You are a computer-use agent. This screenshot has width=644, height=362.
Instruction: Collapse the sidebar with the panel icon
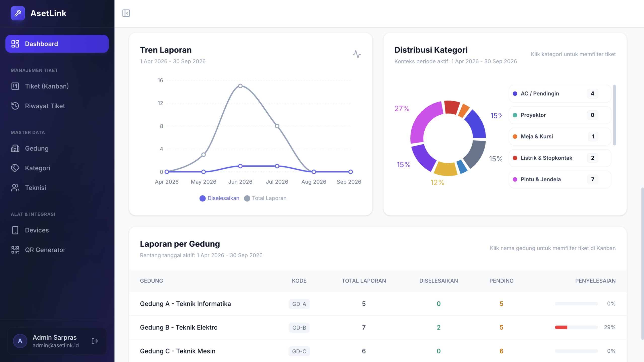pos(126,13)
